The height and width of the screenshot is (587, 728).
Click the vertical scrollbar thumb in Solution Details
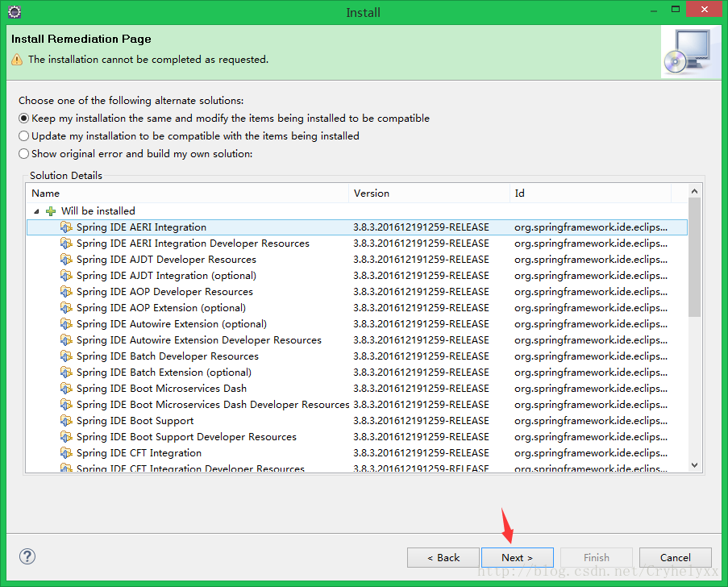pos(695,257)
